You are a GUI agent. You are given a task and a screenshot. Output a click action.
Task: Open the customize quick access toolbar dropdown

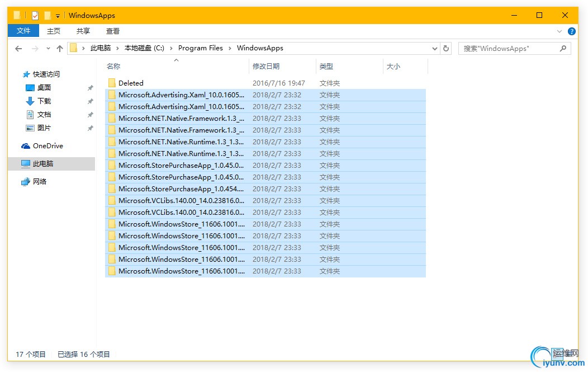[x=58, y=16]
